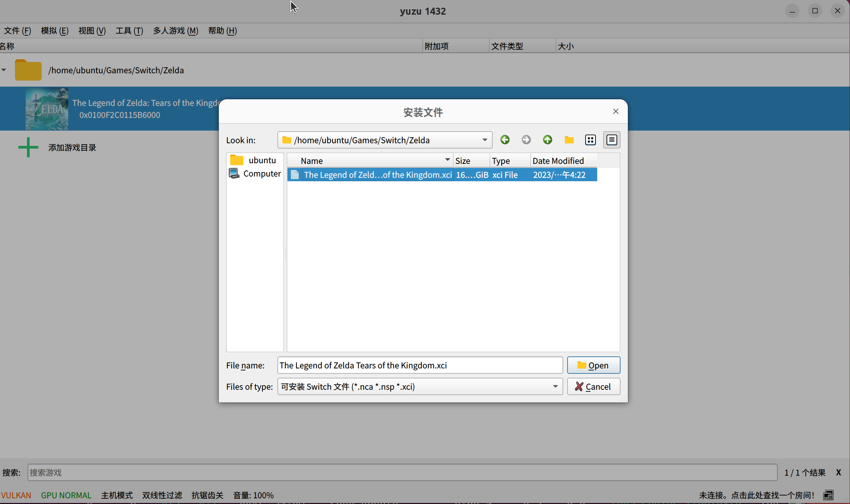Cancel the install file dialog
This screenshot has height=504, width=850.
click(x=593, y=386)
